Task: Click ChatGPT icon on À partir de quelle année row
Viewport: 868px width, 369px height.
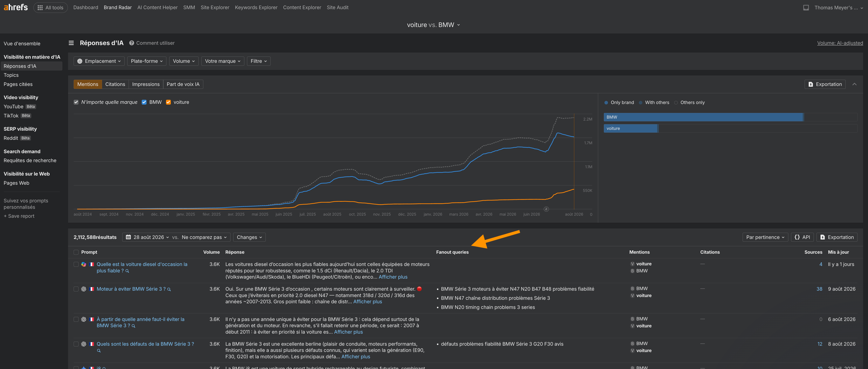Action: click(84, 319)
